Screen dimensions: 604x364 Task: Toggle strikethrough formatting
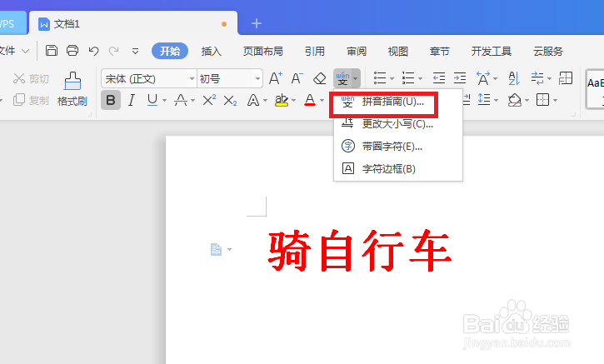(181, 100)
